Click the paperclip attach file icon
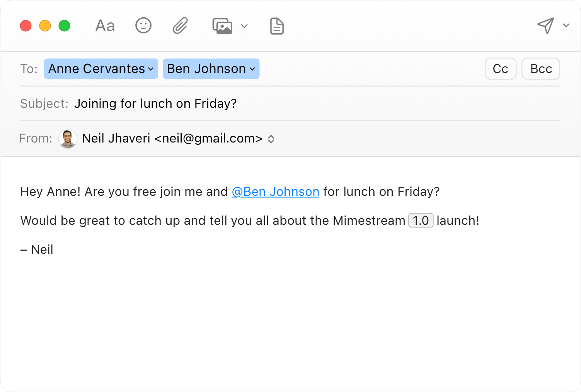 pyautogui.click(x=180, y=26)
